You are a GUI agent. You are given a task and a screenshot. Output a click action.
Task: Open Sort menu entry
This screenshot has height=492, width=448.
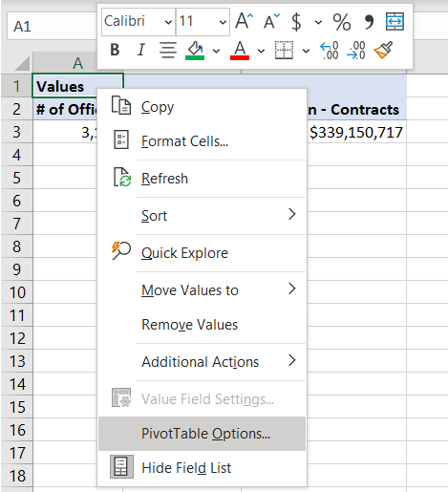click(x=202, y=216)
